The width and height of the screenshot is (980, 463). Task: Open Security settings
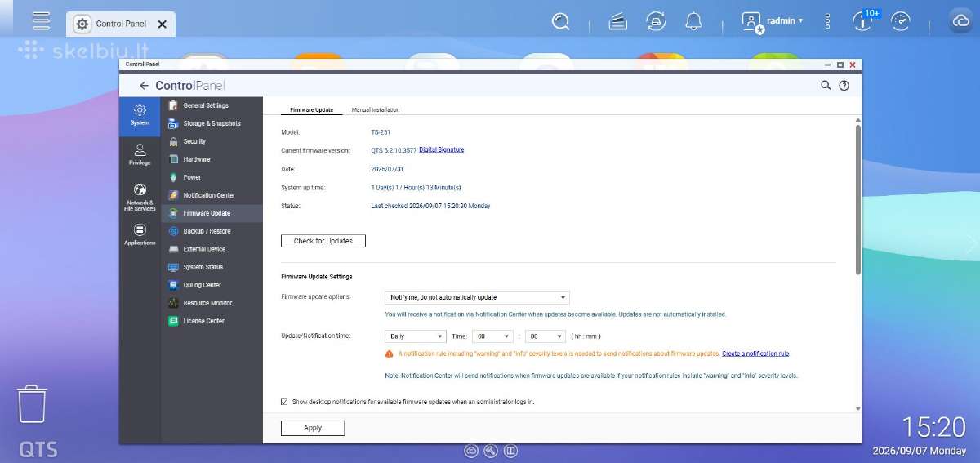(212, 141)
